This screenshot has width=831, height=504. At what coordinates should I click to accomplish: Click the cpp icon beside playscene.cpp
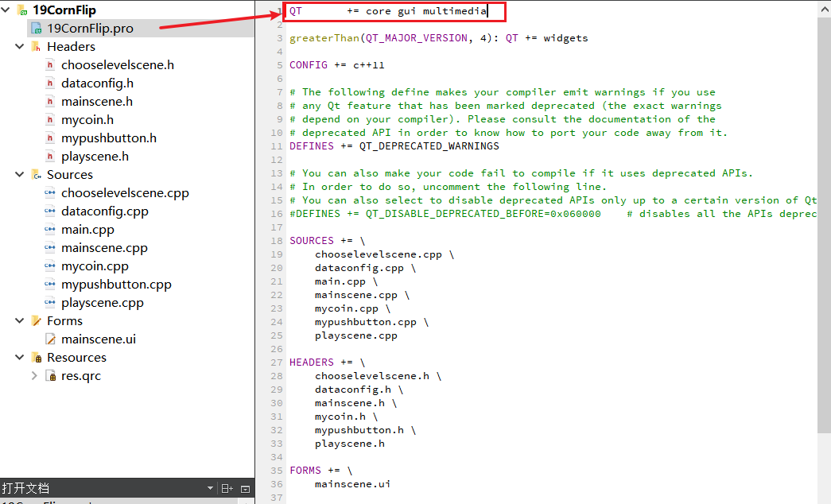pos(50,303)
